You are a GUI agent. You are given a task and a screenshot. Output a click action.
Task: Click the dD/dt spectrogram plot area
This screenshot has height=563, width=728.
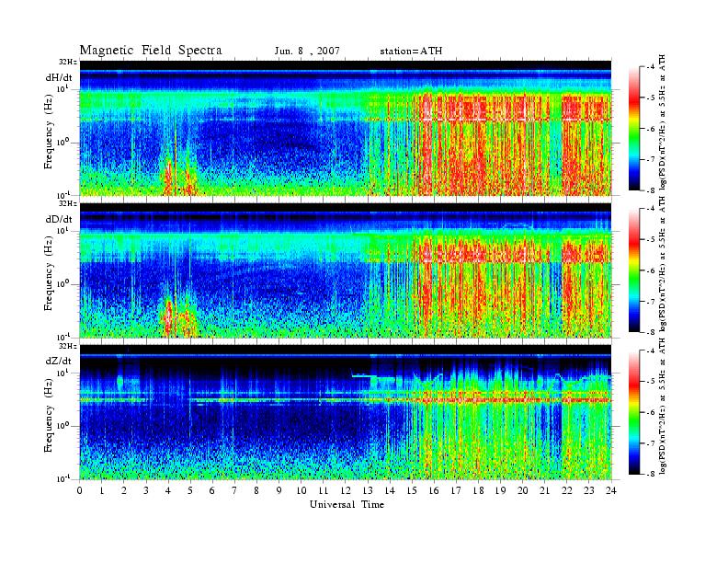(x=346, y=270)
